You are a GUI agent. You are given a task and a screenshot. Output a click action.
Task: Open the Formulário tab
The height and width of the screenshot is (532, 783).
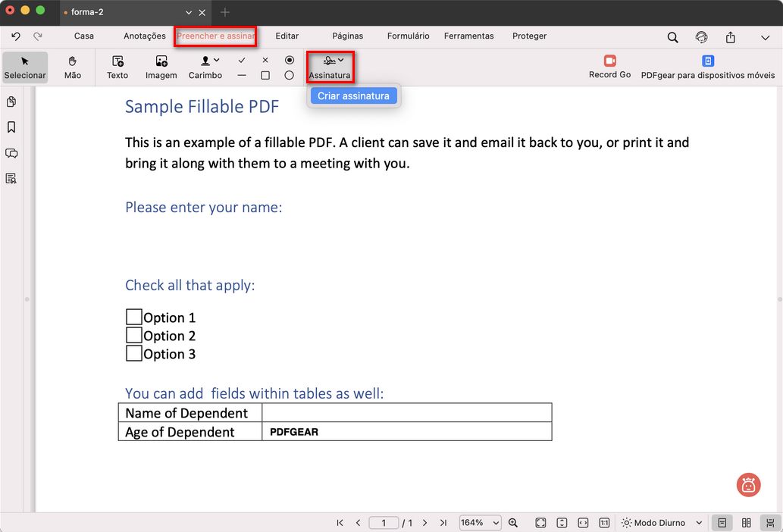(x=408, y=36)
